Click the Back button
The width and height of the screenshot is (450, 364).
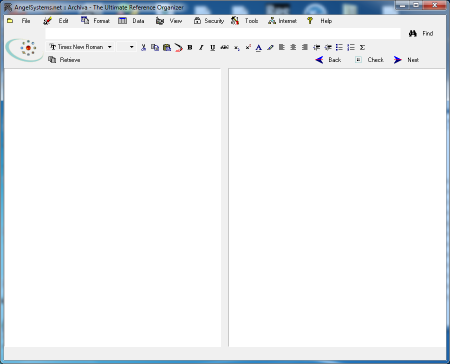[334, 60]
